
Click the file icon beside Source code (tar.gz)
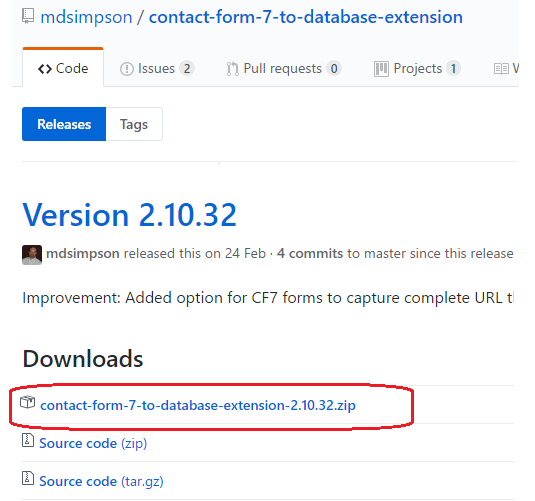click(x=28, y=478)
